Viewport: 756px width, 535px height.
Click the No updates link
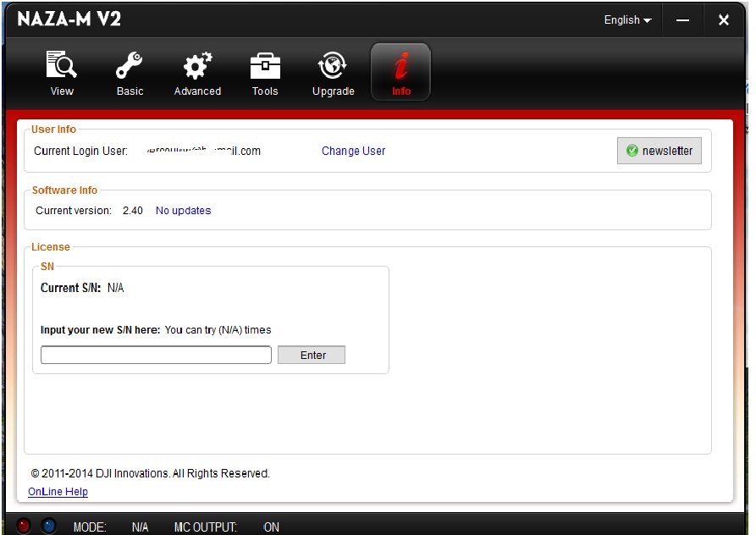183,211
